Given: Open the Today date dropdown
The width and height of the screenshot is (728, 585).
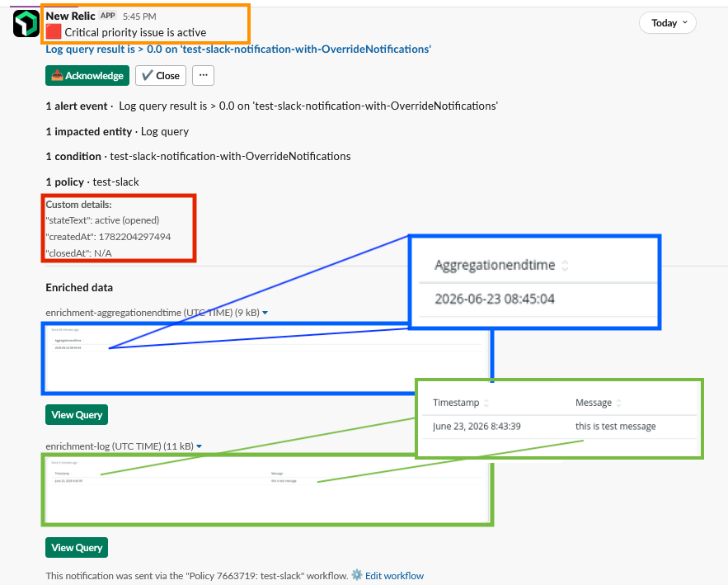Looking at the screenshot, I should pos(668,23).
